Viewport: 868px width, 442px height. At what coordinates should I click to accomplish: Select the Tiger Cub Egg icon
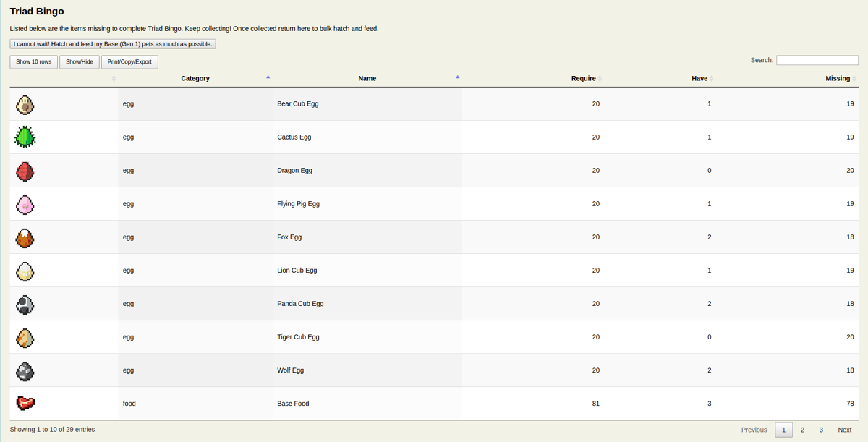click(25, 337)
